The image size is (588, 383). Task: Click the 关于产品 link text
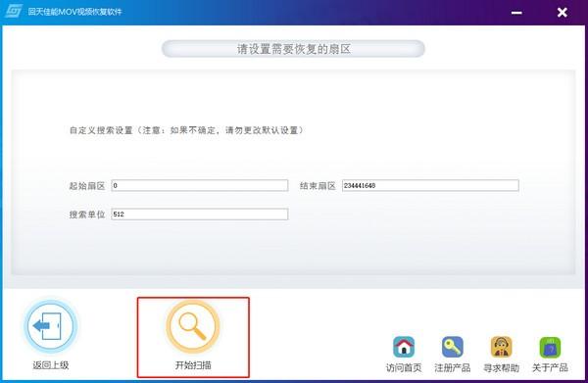coord(550,368)
